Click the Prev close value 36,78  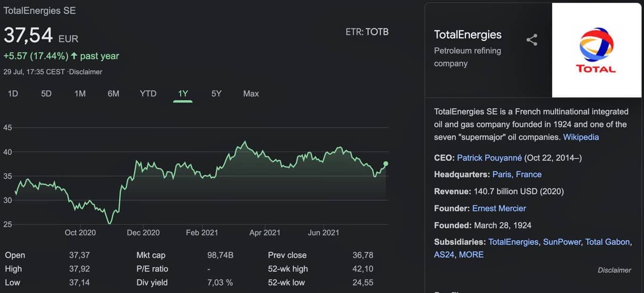(363, 255)
